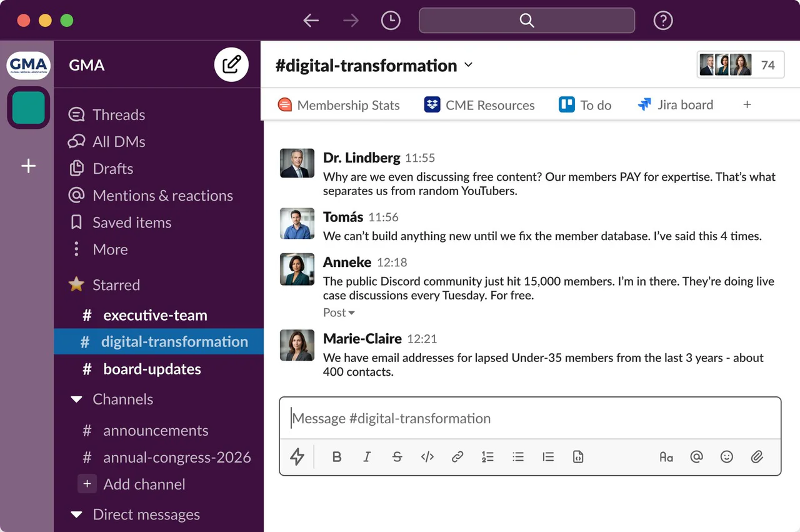Click the Starred section header
This screenshot has width=800, height=532.
coord(104,285)
